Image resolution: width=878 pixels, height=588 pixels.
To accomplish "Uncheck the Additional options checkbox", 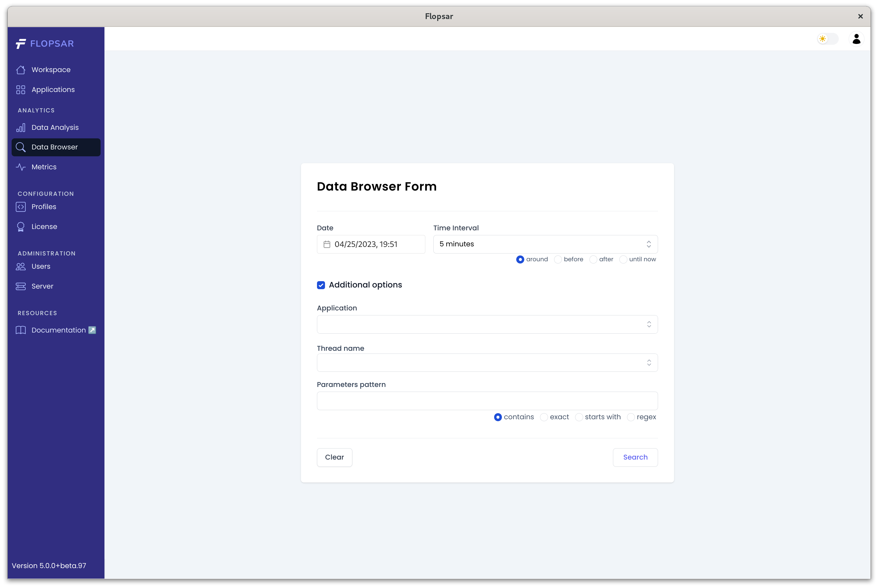I will point(321,285).
